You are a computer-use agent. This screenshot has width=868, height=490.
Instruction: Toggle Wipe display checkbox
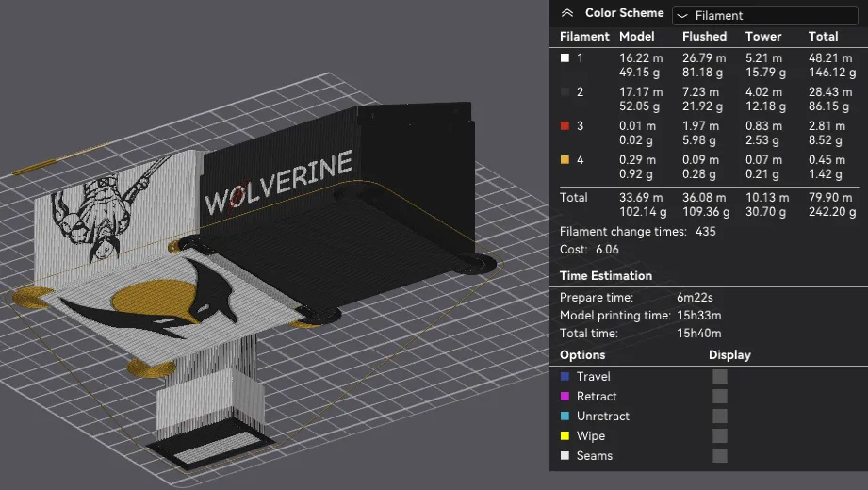720,435
